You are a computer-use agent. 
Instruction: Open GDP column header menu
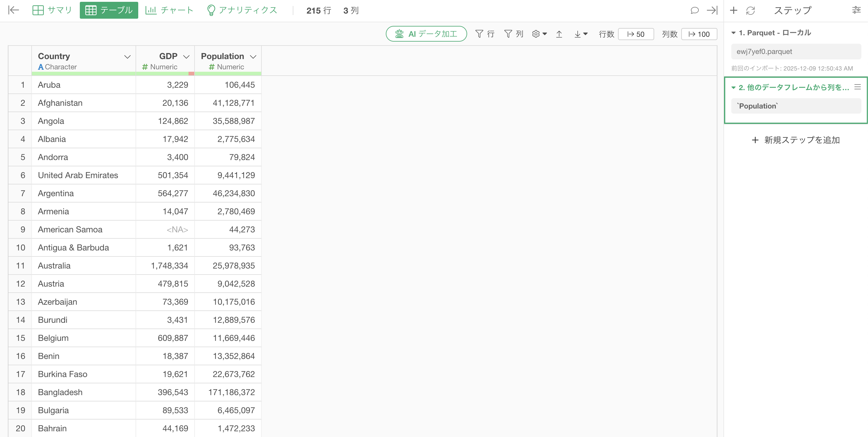(x=186, y=57)
